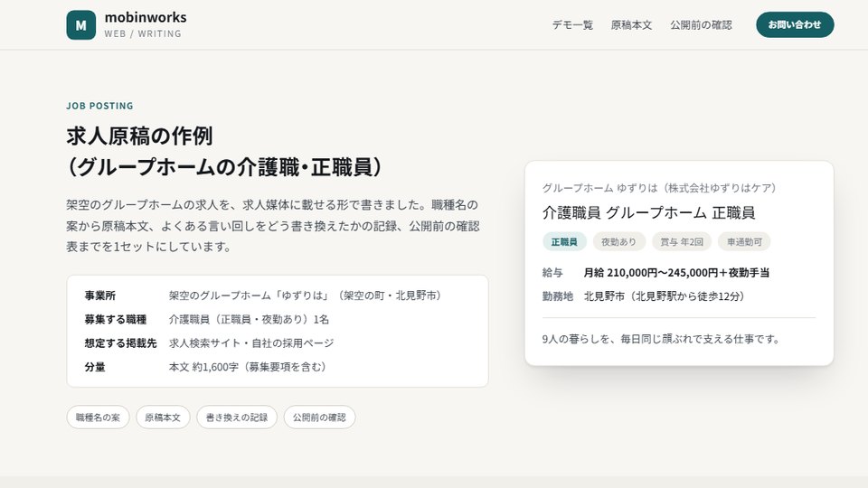
Task: Click the mobinworks M logo icon
Action: 80,25
